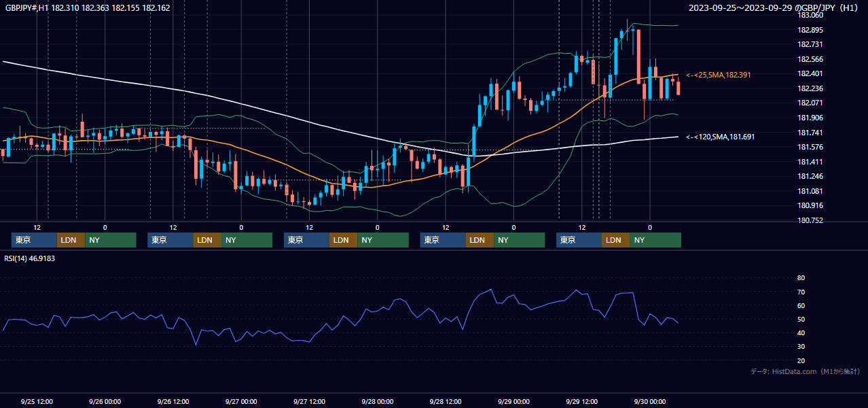Viewport: 868px width, 408px height.
Task: Click the 182.895 price axis value
Action: [810, 30]
